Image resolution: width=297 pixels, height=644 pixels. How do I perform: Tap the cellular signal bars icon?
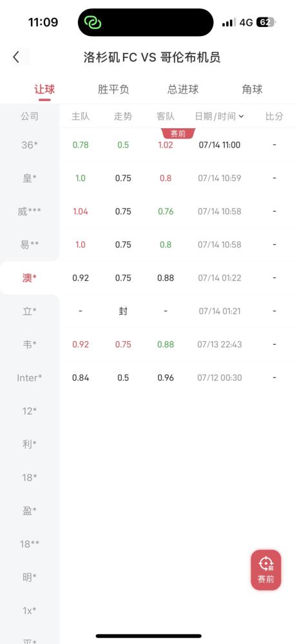(x=229, y=23)
